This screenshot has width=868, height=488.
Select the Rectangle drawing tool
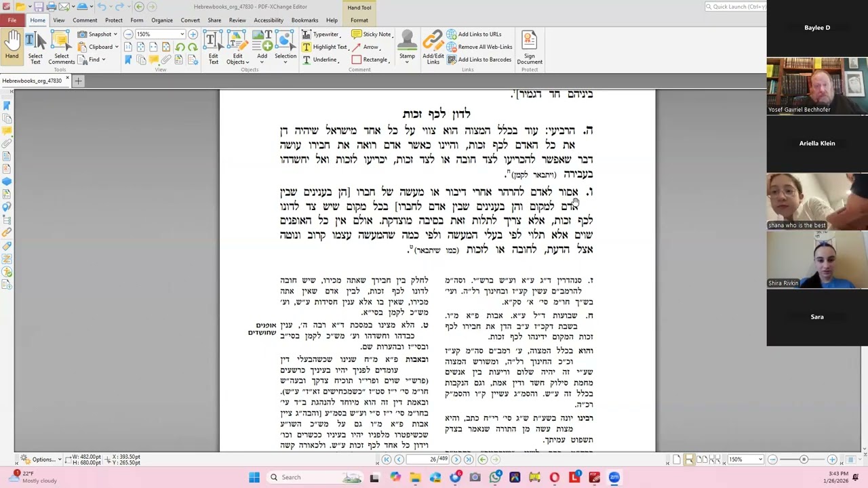coord(370,60)
